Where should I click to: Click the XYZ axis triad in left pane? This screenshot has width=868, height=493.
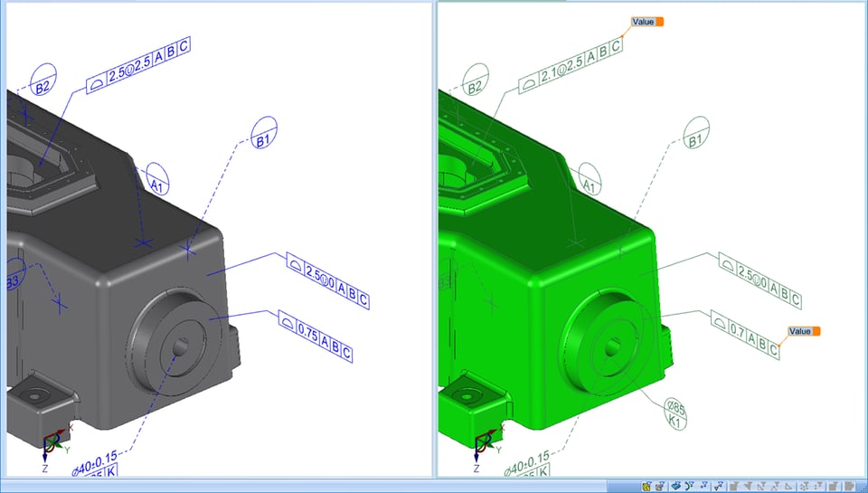click(x=54, y=447)
